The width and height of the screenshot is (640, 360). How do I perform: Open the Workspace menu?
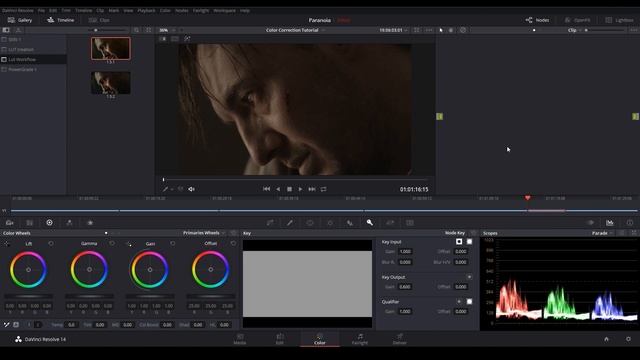tap(224, 11)
